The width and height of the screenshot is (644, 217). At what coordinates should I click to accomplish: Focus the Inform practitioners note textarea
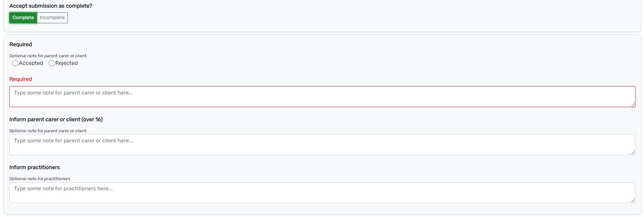tap(322, 192)
